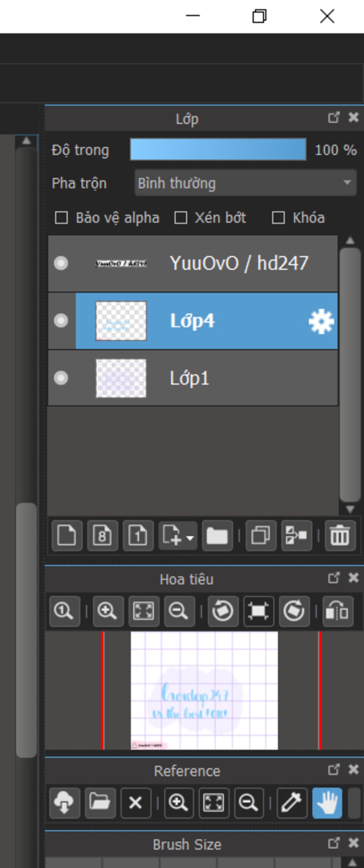The height and width of the screenshot is (868, 364).
Task: Check the Xén bớt option
Action: (x=181, y=218)
